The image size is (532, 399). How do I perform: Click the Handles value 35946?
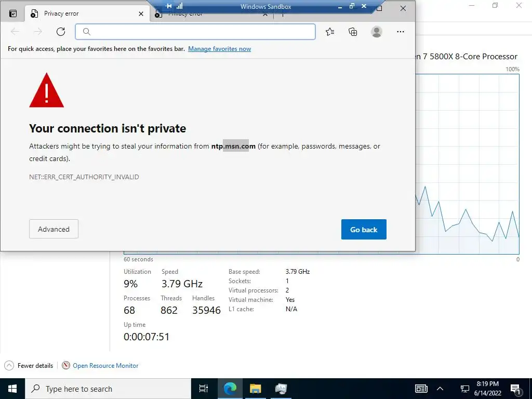pos(206,310)
